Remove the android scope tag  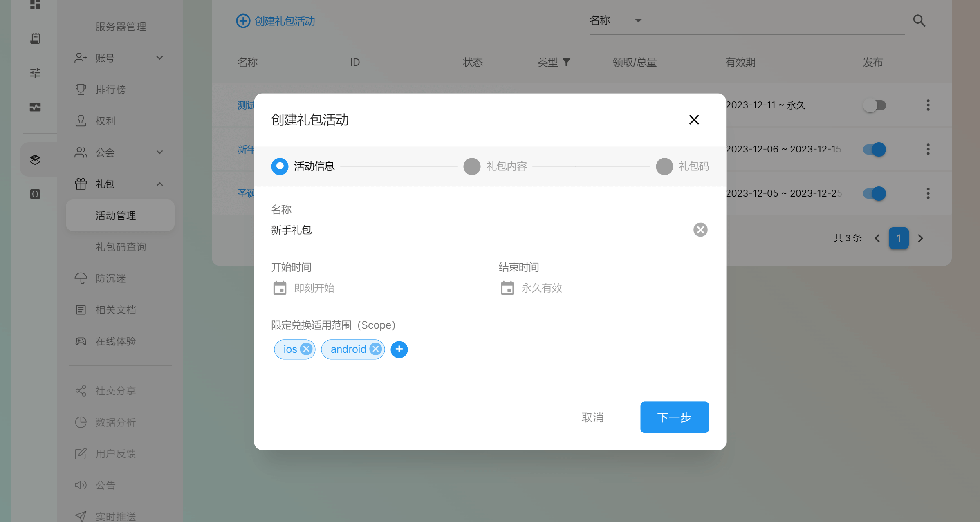click(x=375, y=349)
